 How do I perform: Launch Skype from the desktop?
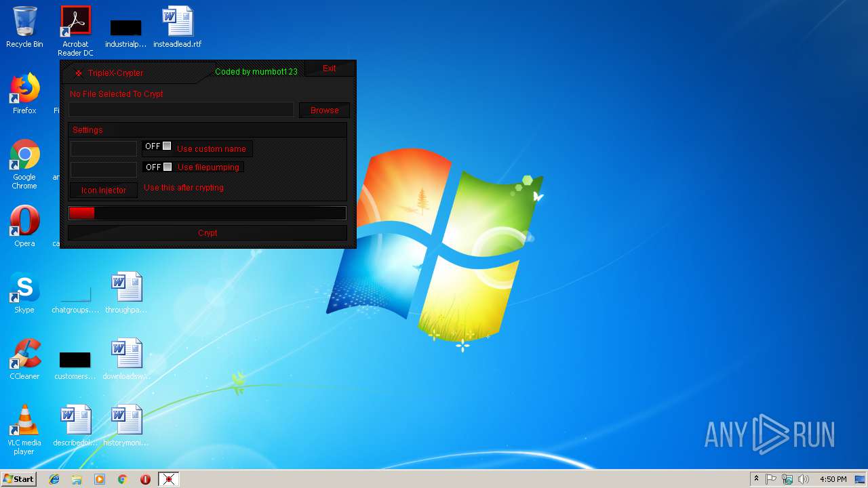[24, 293]
